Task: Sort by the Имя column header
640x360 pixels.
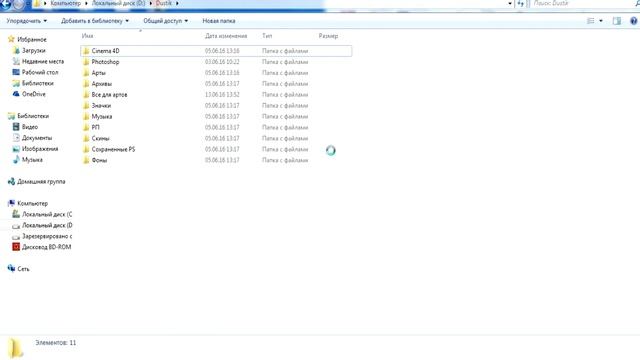Action: click(87, 36)
